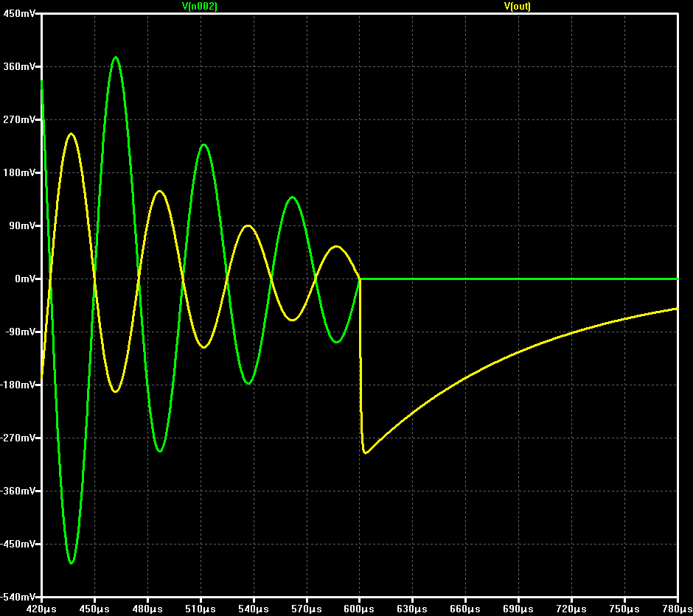Click the 480µs time axis label
The image size is (693, 616).
pos(147,609)
